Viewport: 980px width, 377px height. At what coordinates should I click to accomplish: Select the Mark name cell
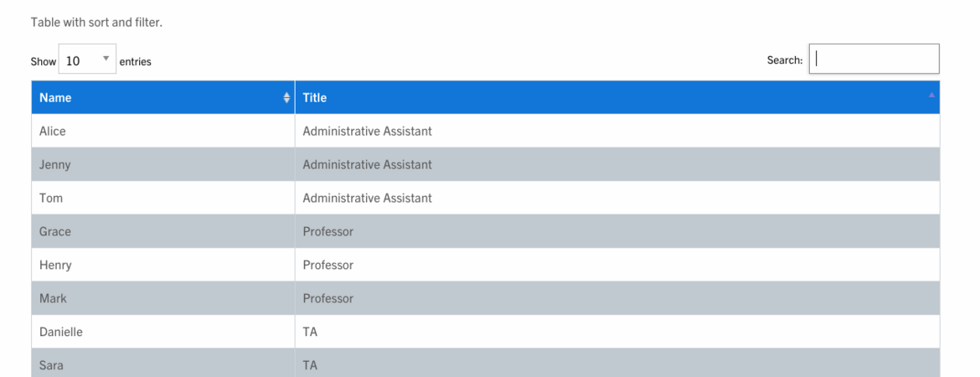click(x=53, y=299)
